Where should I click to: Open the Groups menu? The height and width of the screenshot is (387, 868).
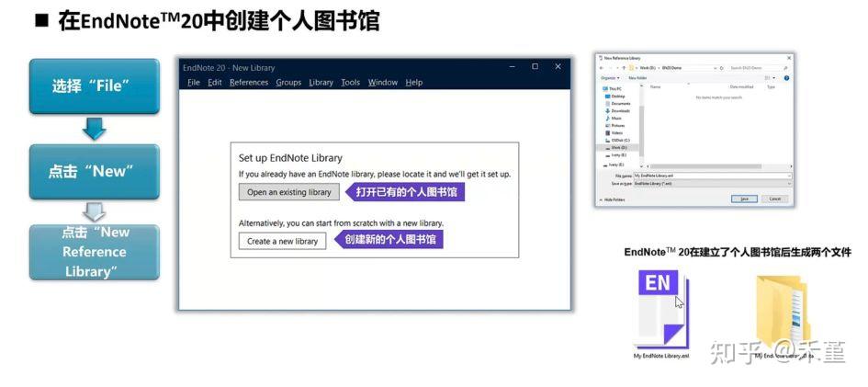click(288, 83)
